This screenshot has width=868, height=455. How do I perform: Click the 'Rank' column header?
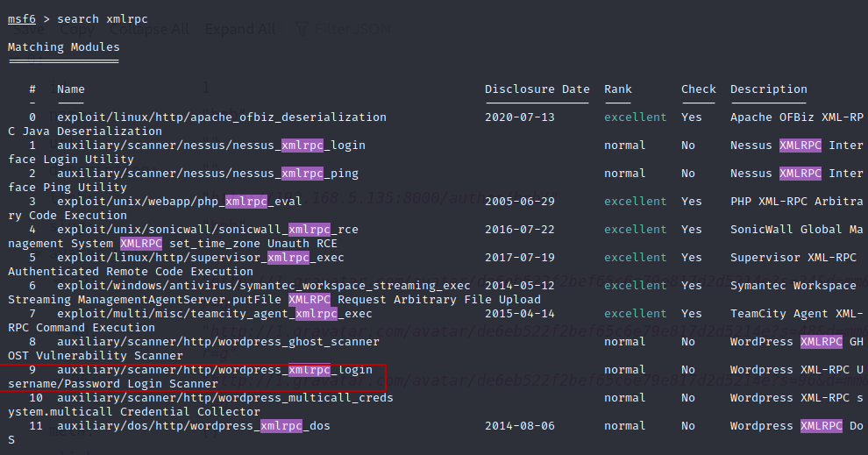click(x=618, y=89)
